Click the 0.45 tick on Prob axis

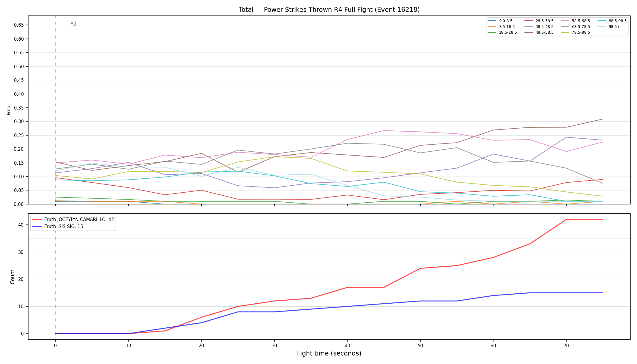19,80
